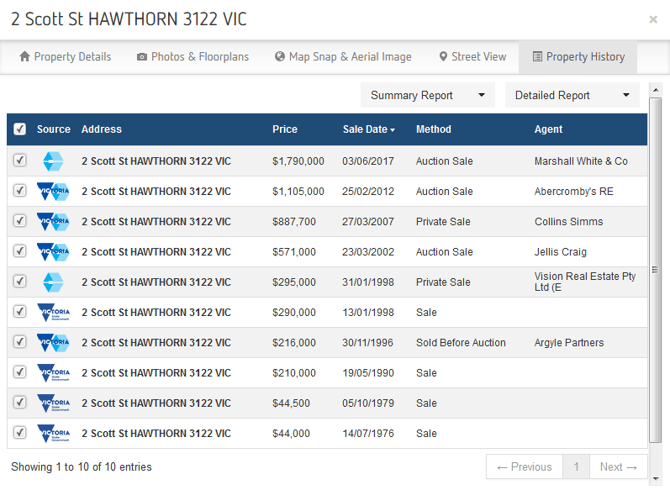Open the Photos & Floorplans tab
The height and width of the screenshot is (490, 670).
193,57
